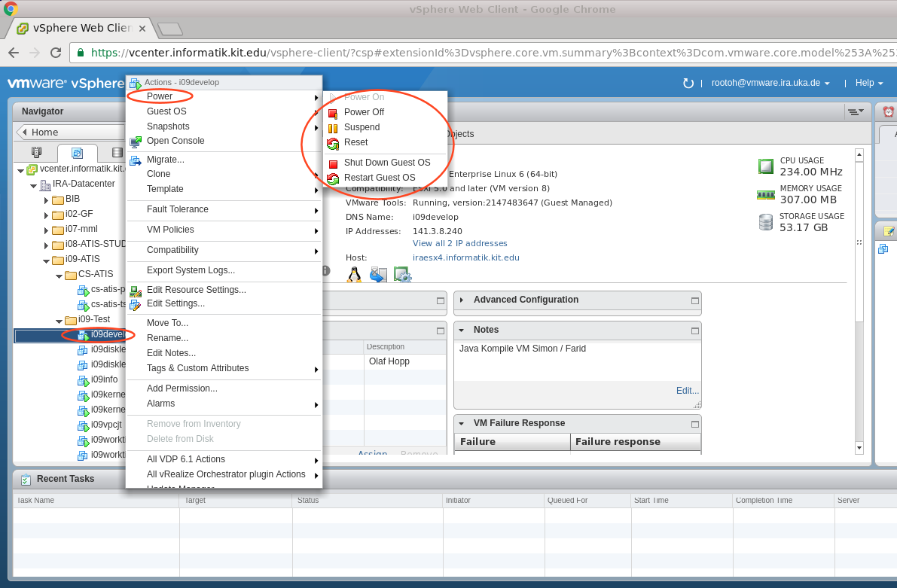Expand the Advanced Configuration section
Image resolution: width=897 pixels, height=588 pixels.
462,300
